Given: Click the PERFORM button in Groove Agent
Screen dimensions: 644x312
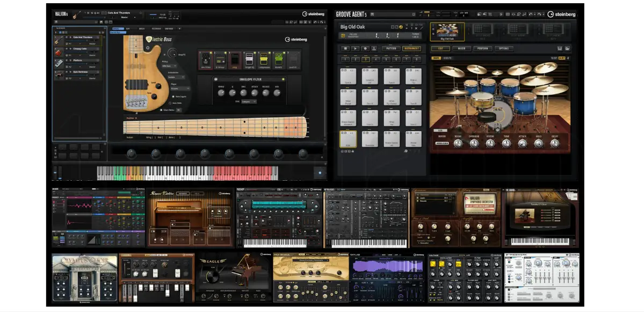Looking at the screenshot, I should click(x=483, y=49).
